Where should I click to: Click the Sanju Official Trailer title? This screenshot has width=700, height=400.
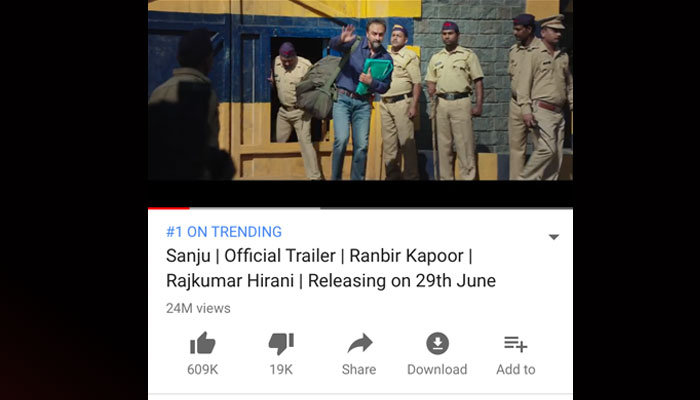point(331,268)
